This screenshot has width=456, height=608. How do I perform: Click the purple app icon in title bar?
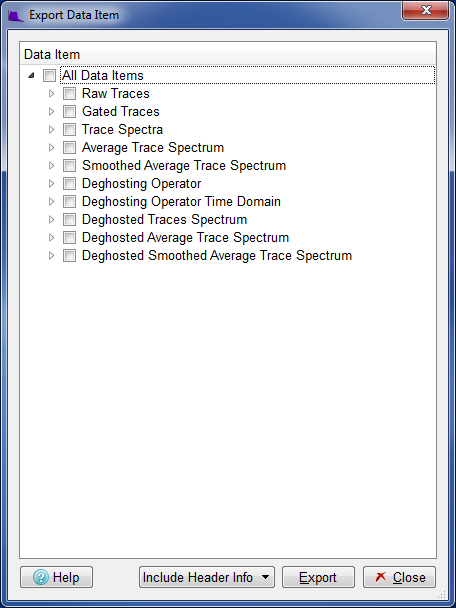pos(16,16)
